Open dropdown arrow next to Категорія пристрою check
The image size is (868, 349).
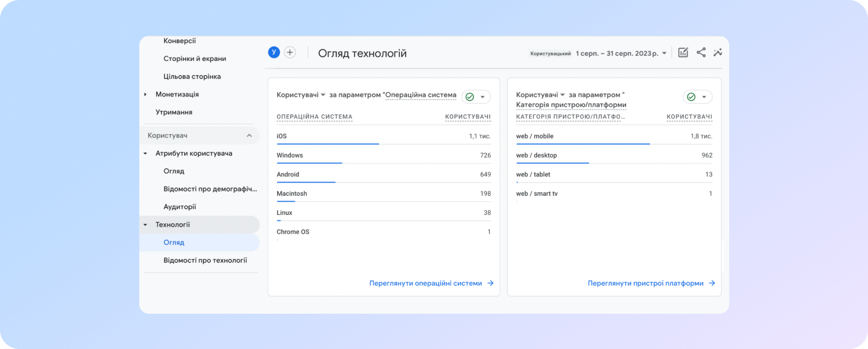704,97
